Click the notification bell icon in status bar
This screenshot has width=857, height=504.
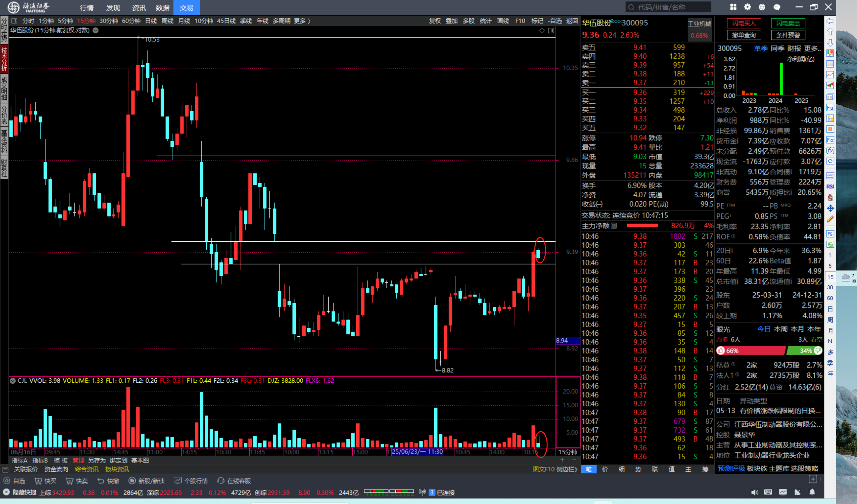(x=812, y=492)
